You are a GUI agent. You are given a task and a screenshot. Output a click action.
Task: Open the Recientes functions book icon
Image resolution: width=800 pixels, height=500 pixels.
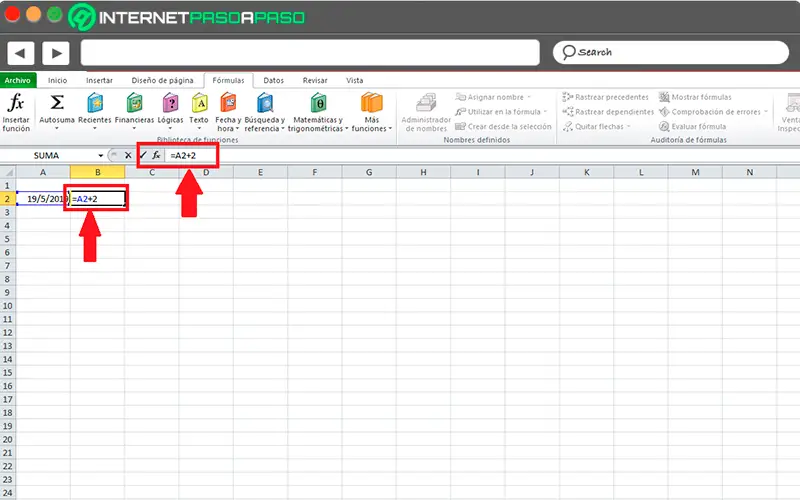coord(95,103)
